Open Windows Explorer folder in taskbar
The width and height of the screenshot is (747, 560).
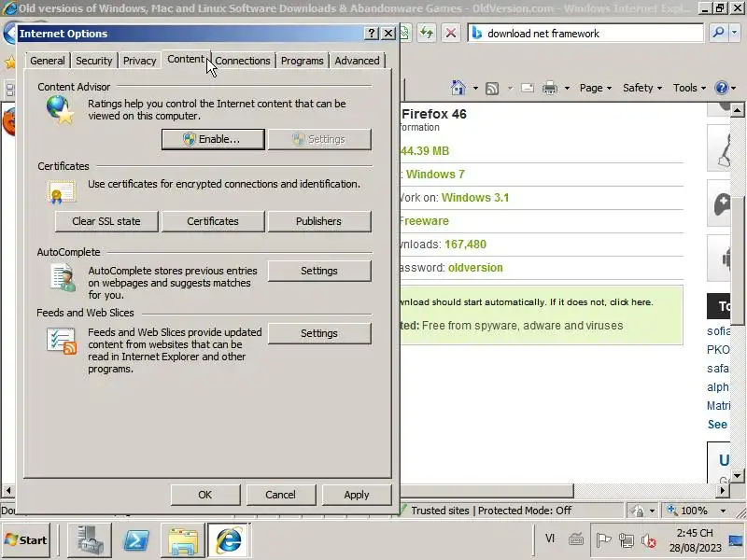[182, 540]
